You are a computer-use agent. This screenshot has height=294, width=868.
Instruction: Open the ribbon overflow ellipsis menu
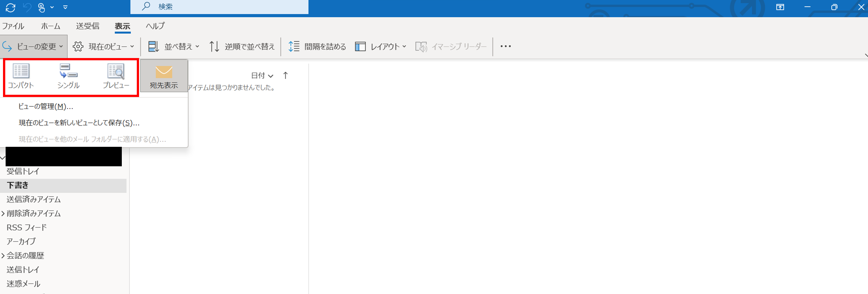pos(506,46)
